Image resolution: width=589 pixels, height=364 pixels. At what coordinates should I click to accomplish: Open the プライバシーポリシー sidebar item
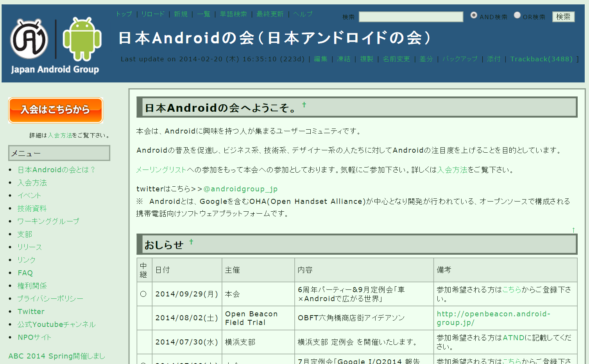[50, 299]
